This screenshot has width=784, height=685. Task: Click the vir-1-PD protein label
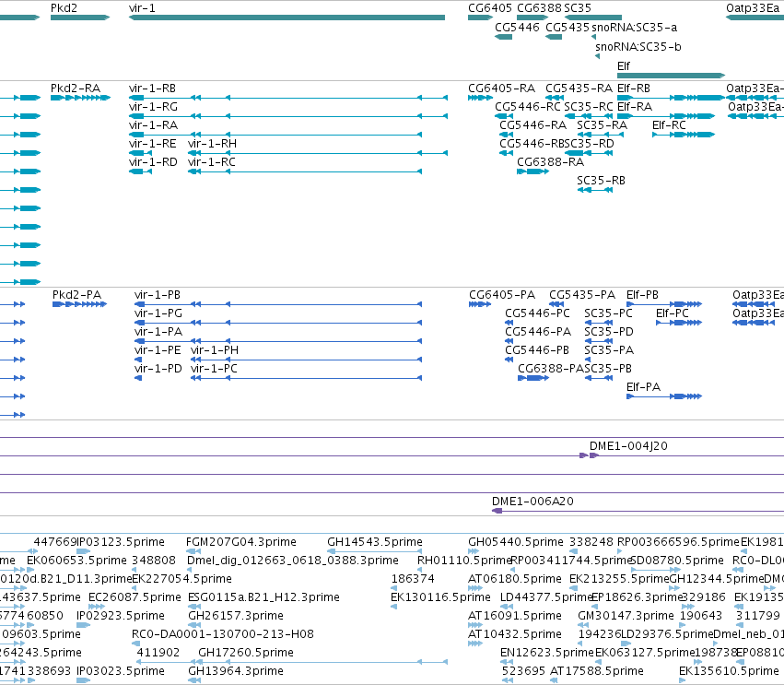[x=158, y=369]
